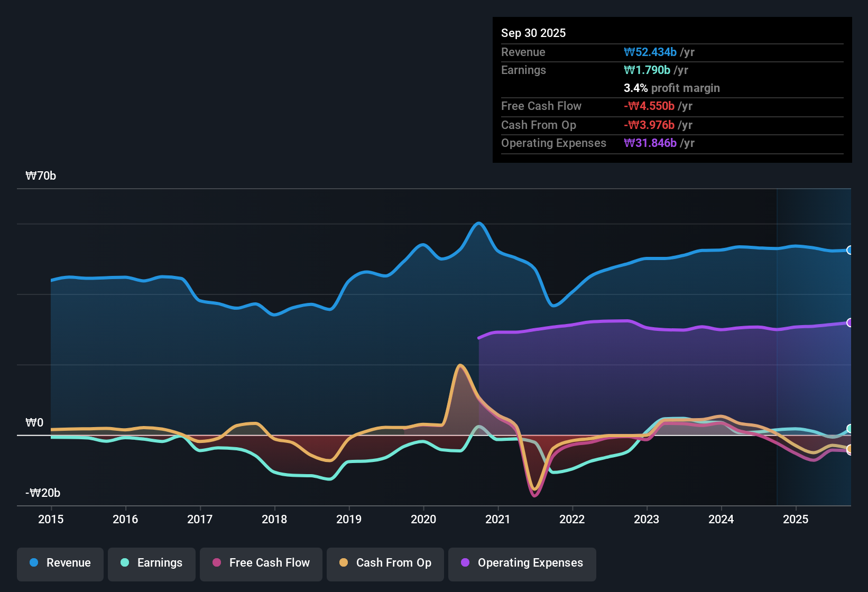Select the Operating Expenses endpoint marker
This screenshot has height=592, width=868.
[x=849, y=321]
